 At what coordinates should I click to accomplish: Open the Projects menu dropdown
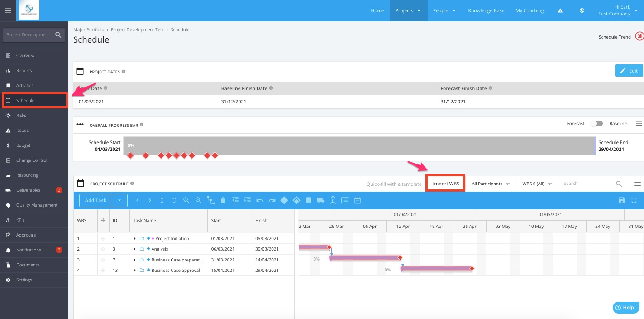click(x=408, y=10)
